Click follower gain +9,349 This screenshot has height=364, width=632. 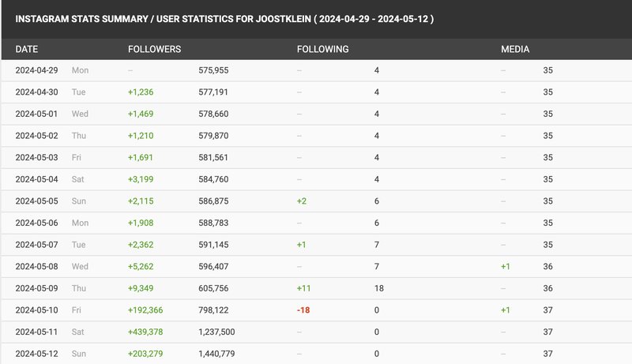click(141, 288)
